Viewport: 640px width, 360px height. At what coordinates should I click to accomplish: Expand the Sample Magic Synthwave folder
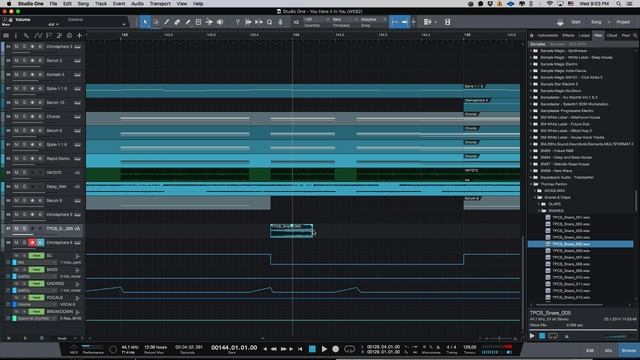click(x=531, y=51)
